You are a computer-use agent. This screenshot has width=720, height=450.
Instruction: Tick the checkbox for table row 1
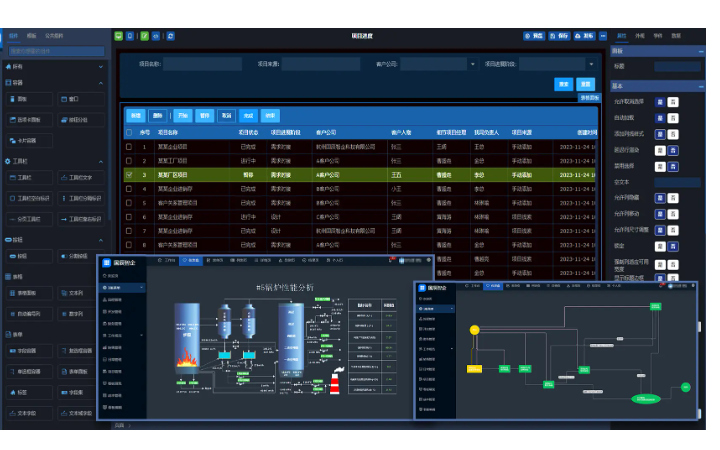click(129, 147)
